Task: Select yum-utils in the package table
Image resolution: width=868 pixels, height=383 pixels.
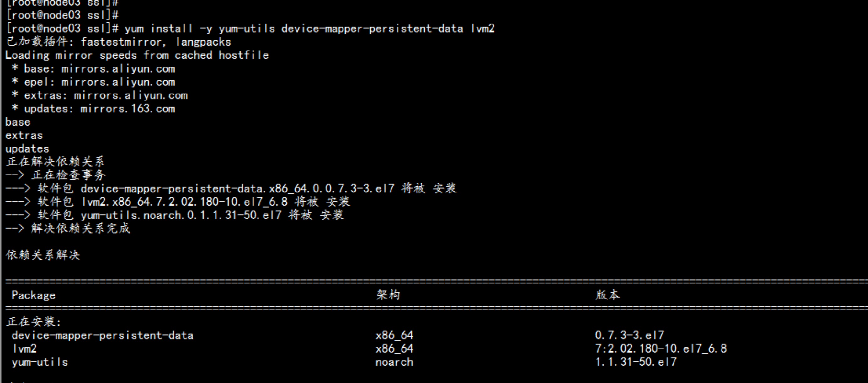Action: pos(40,362)
